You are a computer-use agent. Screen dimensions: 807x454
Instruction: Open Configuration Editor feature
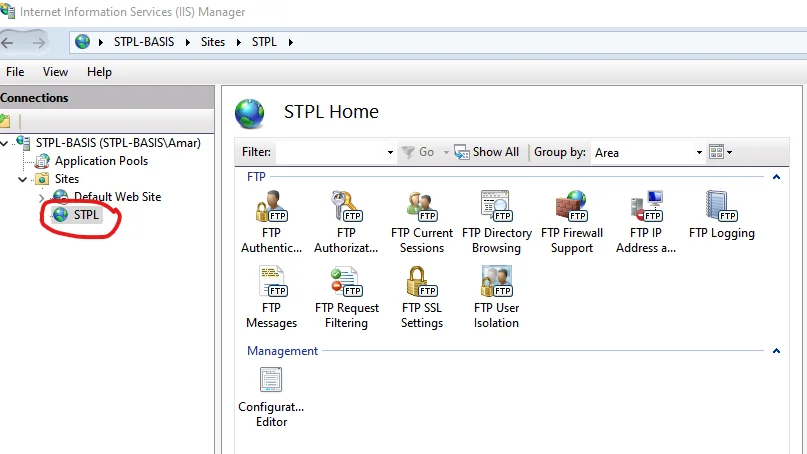click(271, 397)
